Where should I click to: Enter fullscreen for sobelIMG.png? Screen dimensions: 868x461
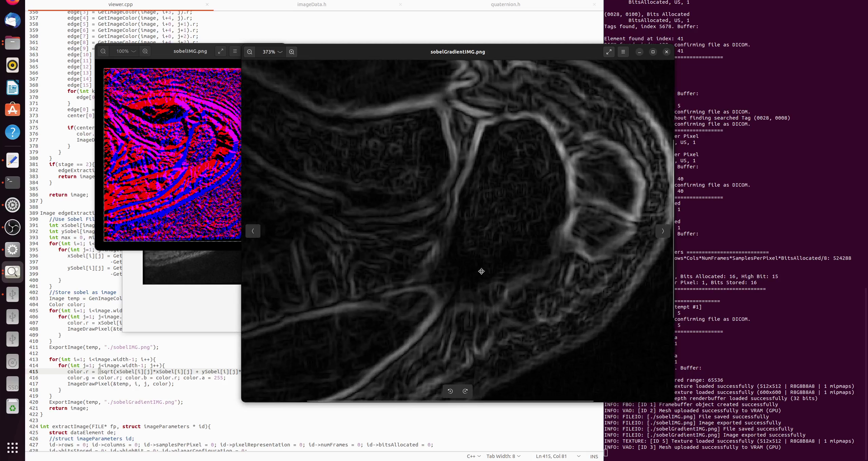point(220,51)
